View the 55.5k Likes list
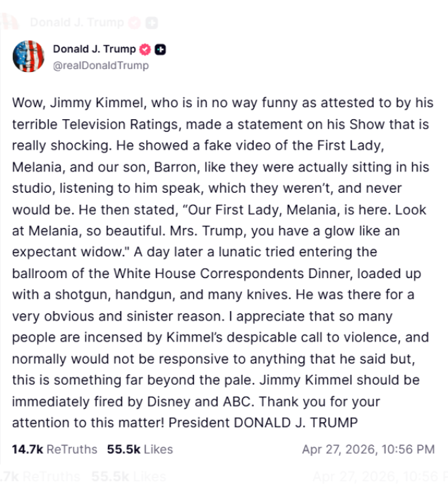This screenshot has height=494, width=448. [x=140, y=449]
